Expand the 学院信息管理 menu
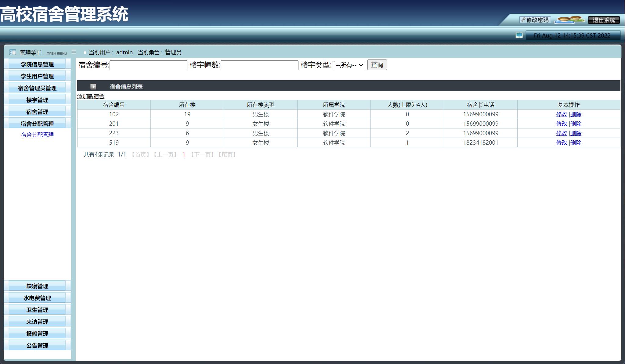This screenshot has width=625, height=364. 37,64
